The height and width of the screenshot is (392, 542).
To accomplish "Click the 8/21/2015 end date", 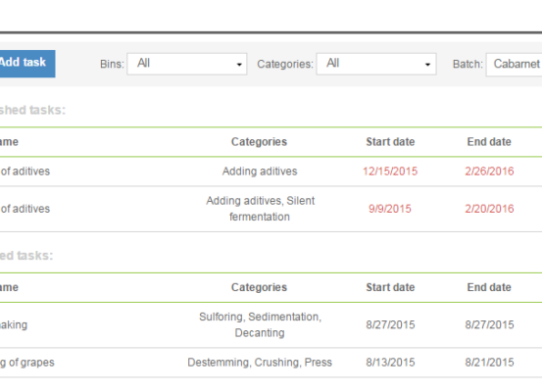I will 489,363.
